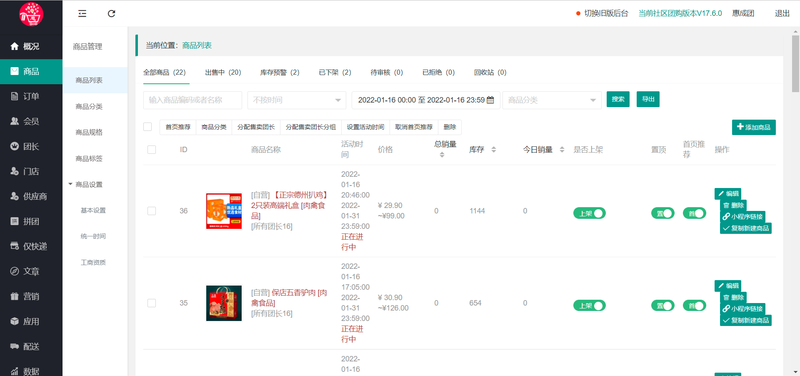Toggle 上架 switch for product 35
Screen dimensions: 800x376
(x=589, y=306)
